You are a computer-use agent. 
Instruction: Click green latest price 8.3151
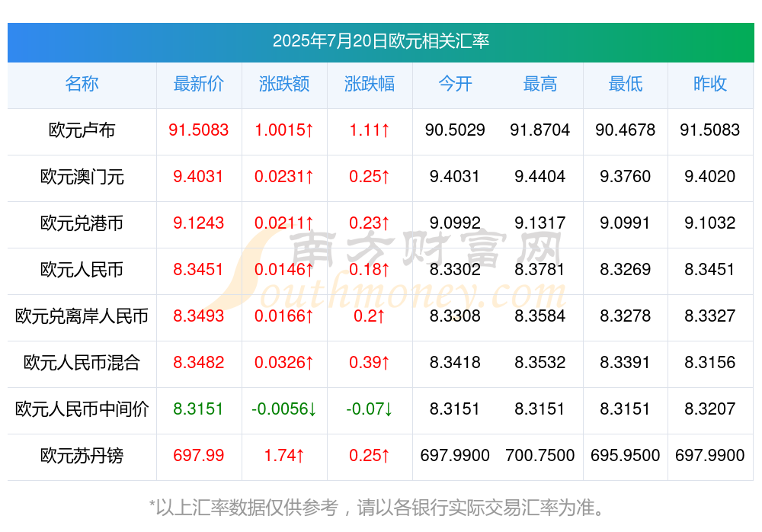pos(199,409)
